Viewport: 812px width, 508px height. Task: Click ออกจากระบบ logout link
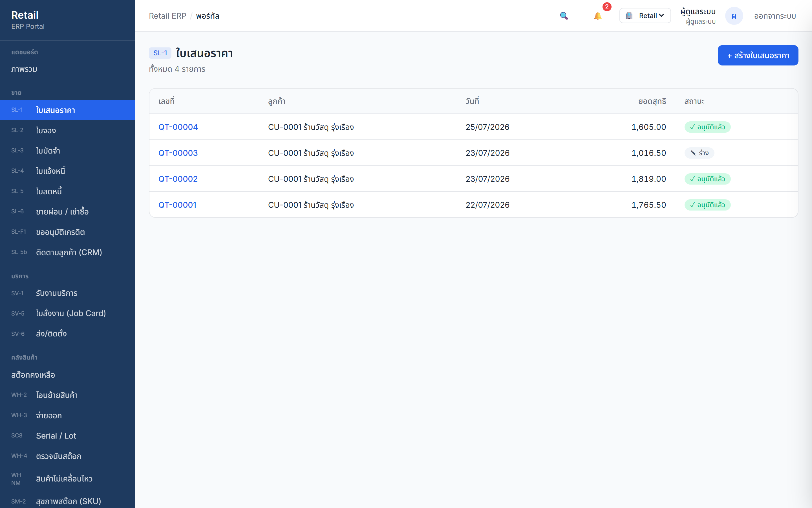[775, 16]
